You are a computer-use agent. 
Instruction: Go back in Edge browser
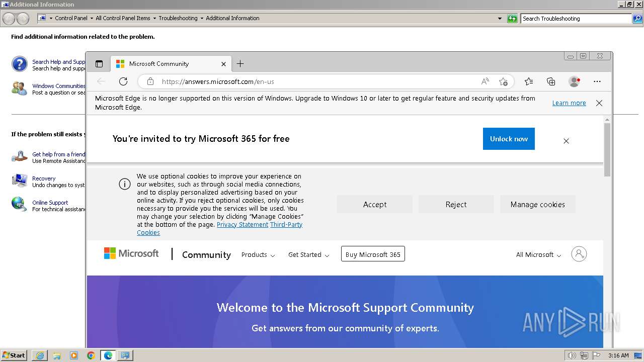pos(101,81)
